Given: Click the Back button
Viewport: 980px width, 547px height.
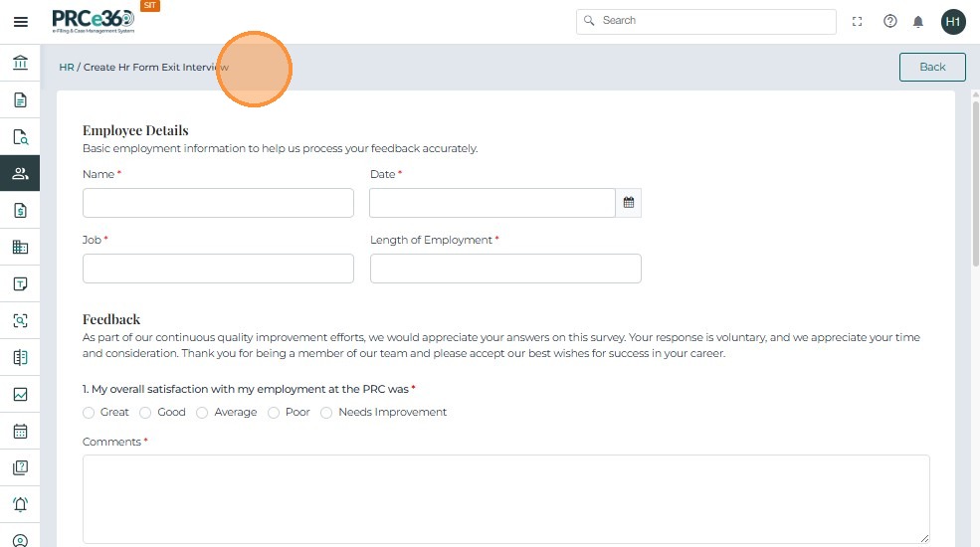Looking at the screenshot, I should pos(932,67).
